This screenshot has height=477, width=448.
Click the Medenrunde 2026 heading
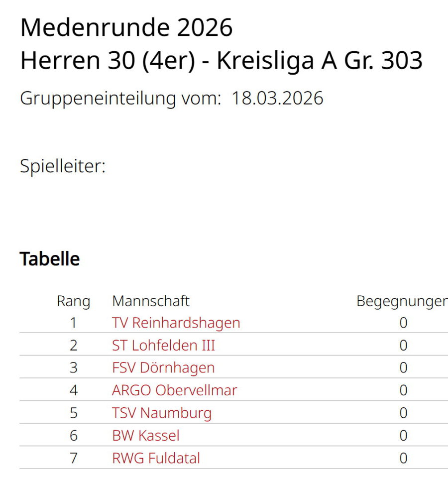click(x=126, y=28)
